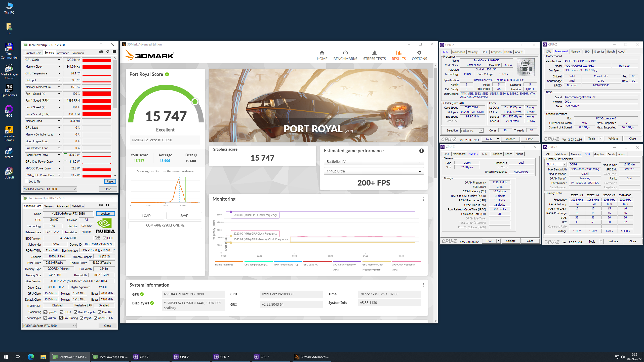The image size is (644, 362).
Task: Expand the Battlefield V game dropdown
Action: pos(374,162)
